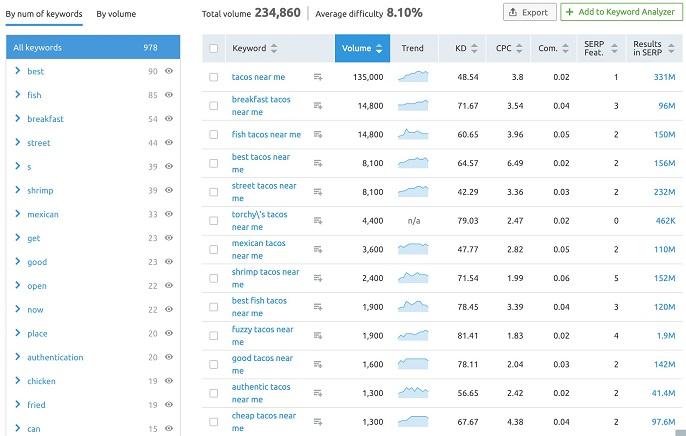
Task: Add 'authentic tacos near me' list icon
Action: 318,393
